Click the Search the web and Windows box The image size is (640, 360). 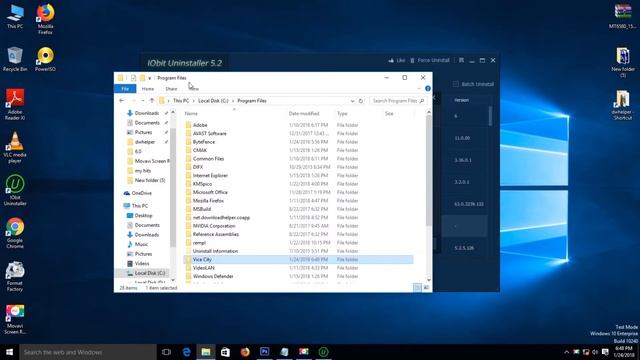88,352
